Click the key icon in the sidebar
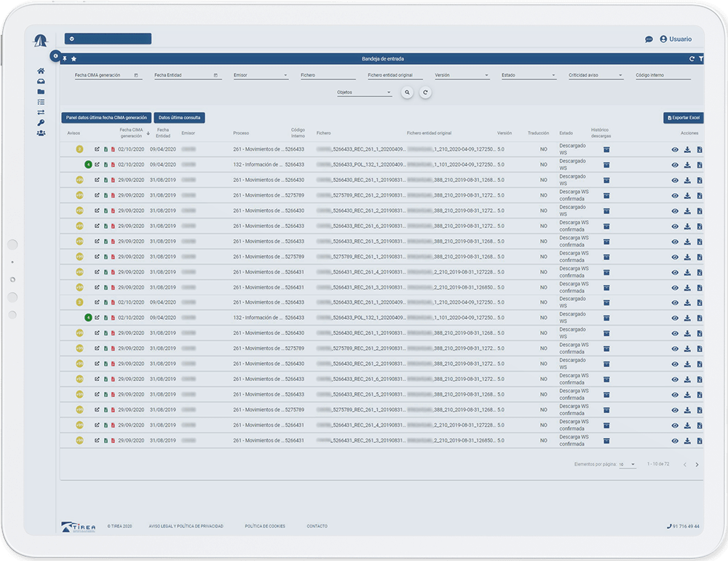728x561 pixels. pyautogui.click(x=41, y=122)
